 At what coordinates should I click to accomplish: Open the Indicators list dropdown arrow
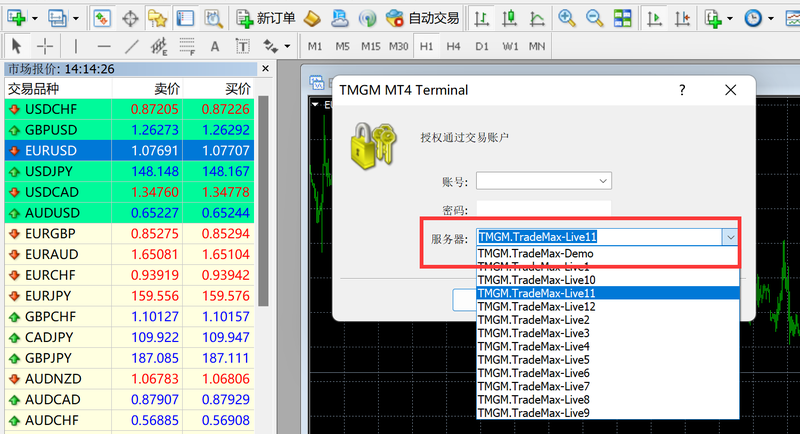tap(730, 19)
